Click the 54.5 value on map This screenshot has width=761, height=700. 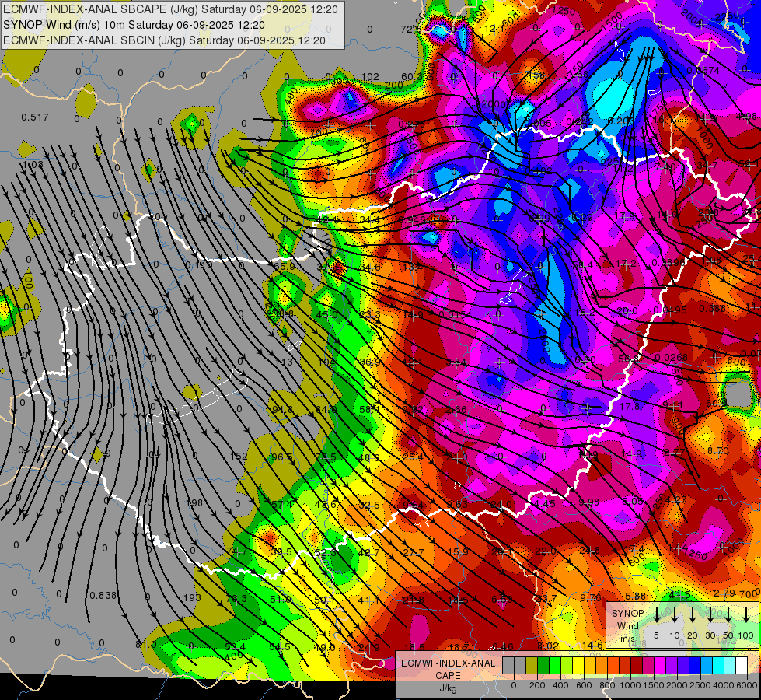coord(280,646)
